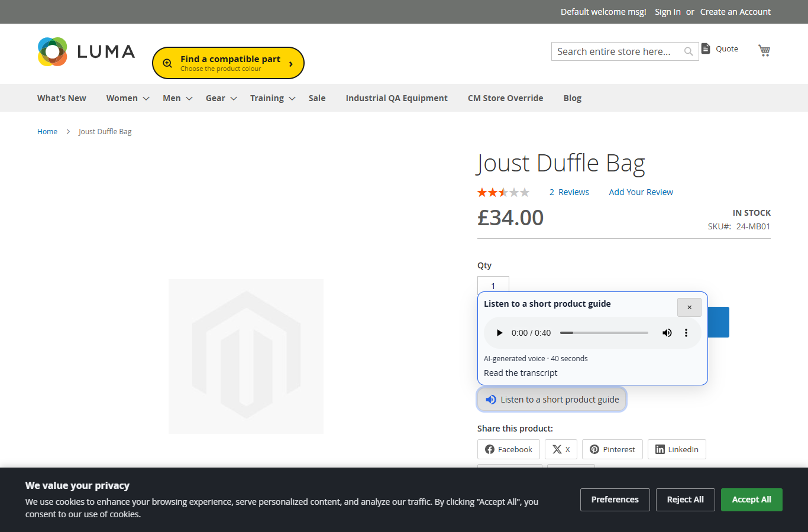Expand the Women menu
Screen dimensions: 808x532
(128, 98)
